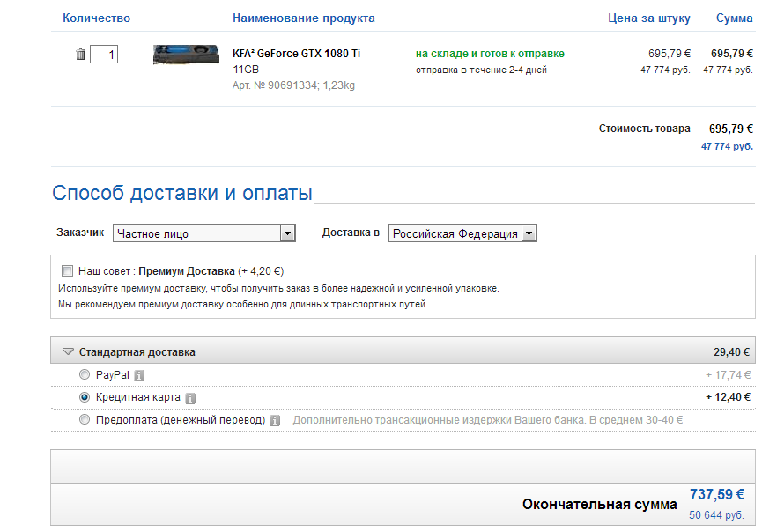Open the Доставка в country dropdown
This screenshot has width=762, height=532.
coord(462,233)
